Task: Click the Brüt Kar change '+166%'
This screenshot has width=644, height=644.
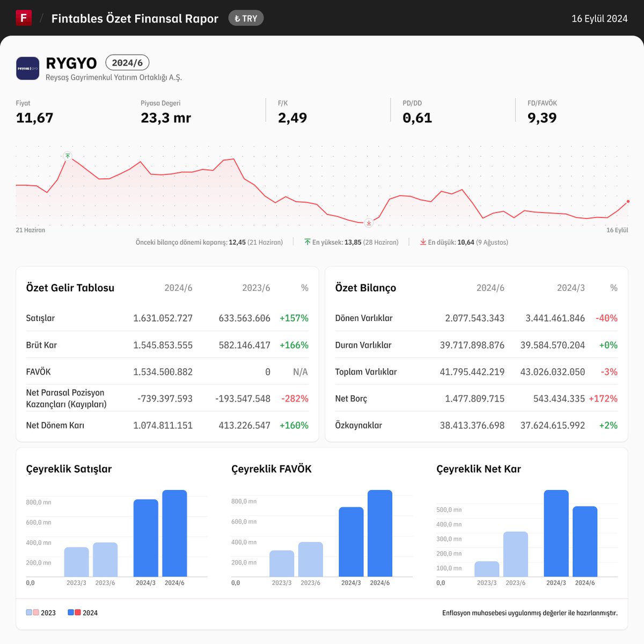Action: coord(294,345)
